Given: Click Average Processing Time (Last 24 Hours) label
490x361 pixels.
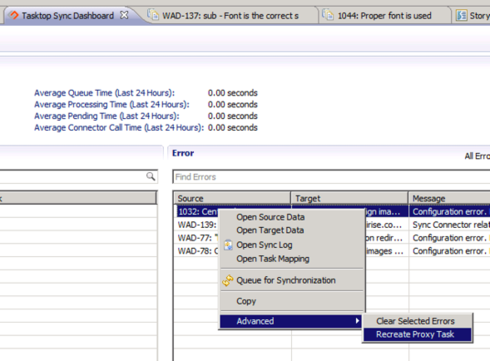Looking at the screenshot, I should coord(112,105).
